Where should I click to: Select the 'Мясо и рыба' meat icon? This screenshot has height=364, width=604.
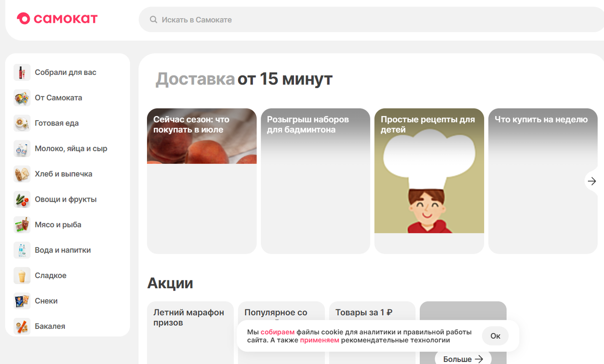(22, 224)
